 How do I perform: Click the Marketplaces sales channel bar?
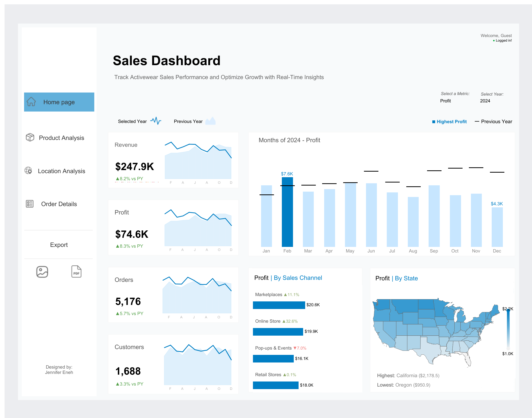279,305
